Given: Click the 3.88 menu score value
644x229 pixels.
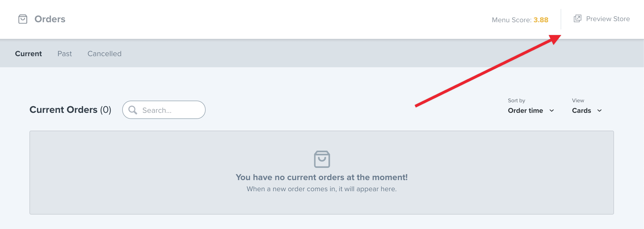Looking at the screenshot, I should 541,20.
